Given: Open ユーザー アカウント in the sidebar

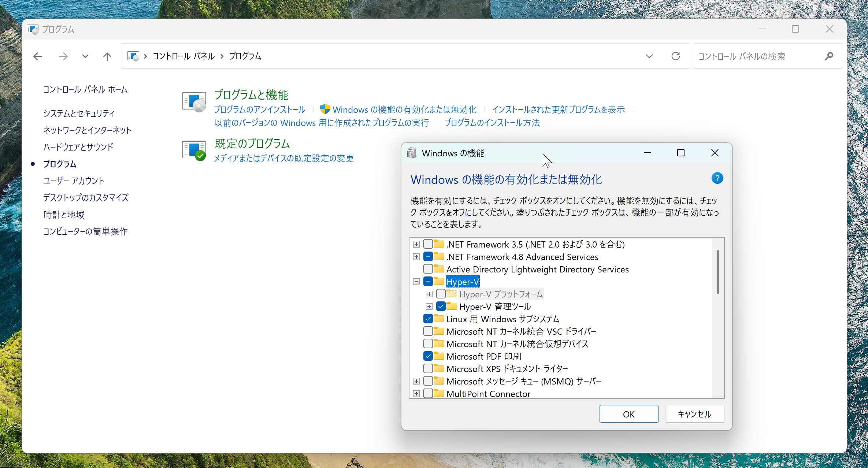Looking at the screenshot, I should (74, 181).
